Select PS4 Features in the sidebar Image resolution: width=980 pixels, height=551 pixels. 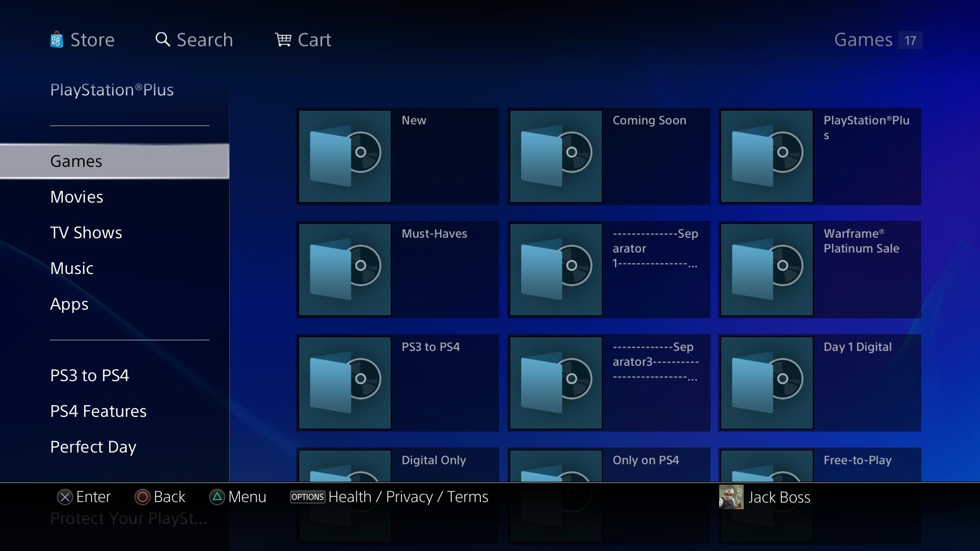(x=98, y=411)
